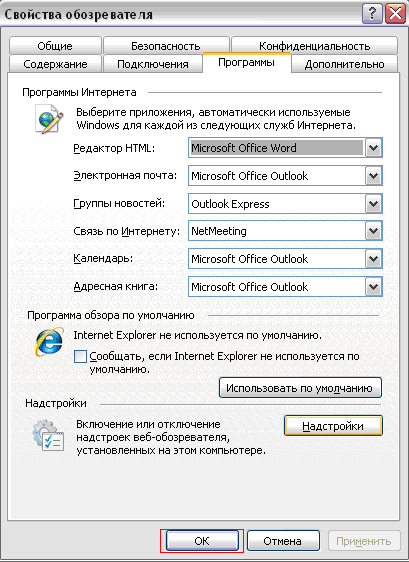Go to the Конфиденциальность tab

(314, 46)
